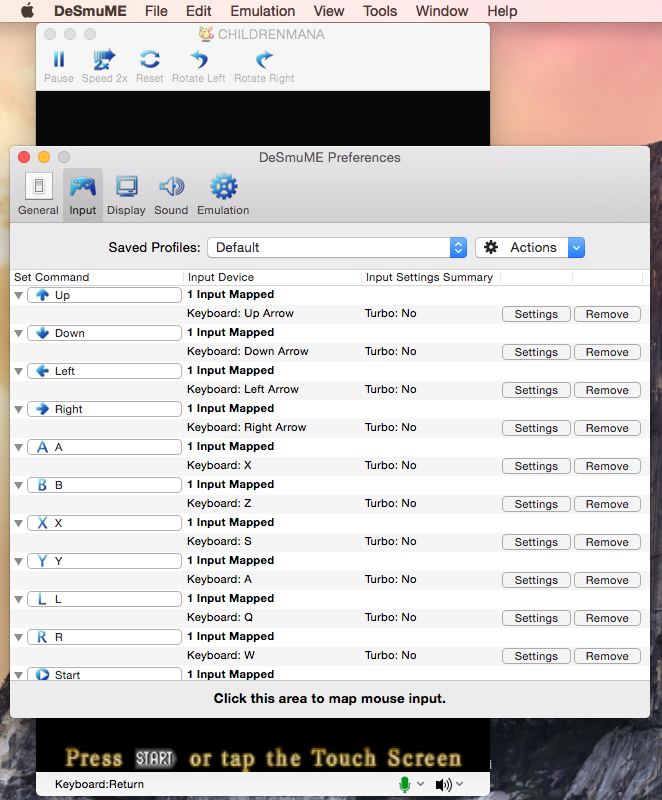Viewport: 662px width, 800px height.
Task: Click the A button command entry
Action: point(104,447)
